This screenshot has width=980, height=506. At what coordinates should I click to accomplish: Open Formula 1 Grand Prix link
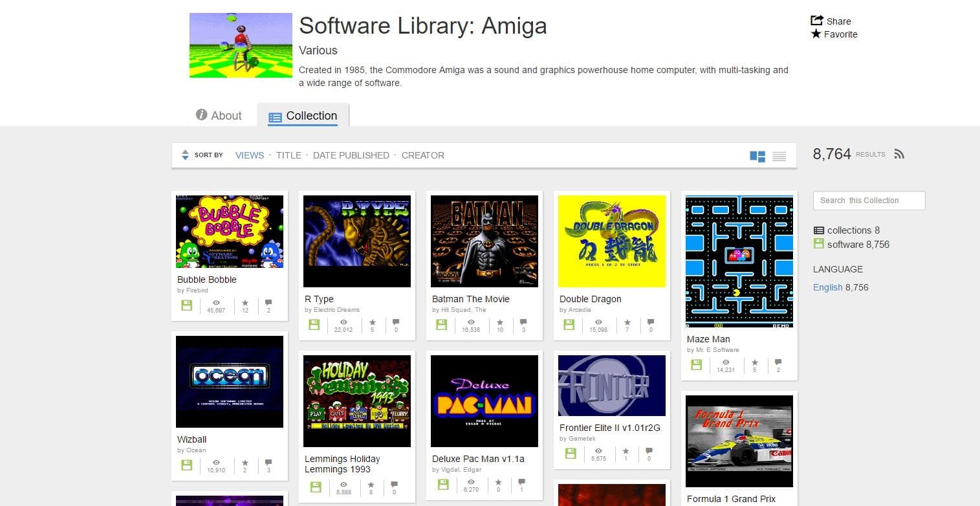(731, 499)
